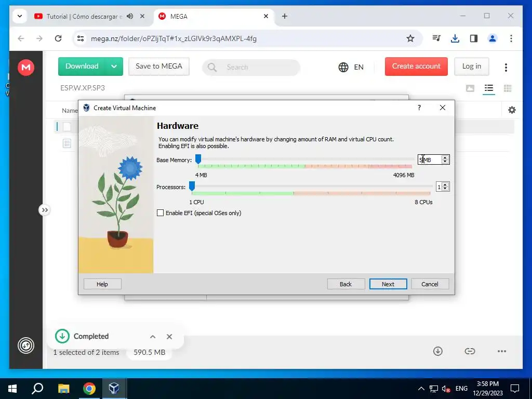This screenshot has height=399, width=532.
Task: Open Chrome tab search dropdown
Action: tap(20, 16)
